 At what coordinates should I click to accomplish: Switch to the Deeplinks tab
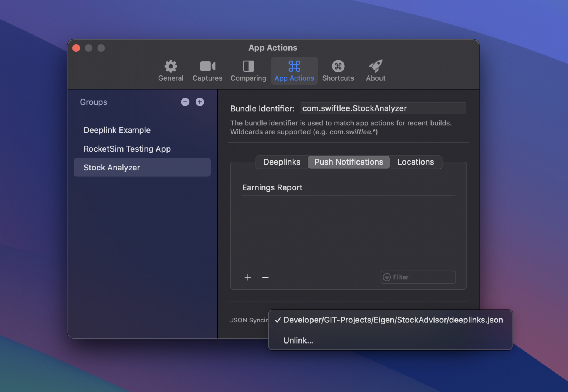tap(281, 162)
